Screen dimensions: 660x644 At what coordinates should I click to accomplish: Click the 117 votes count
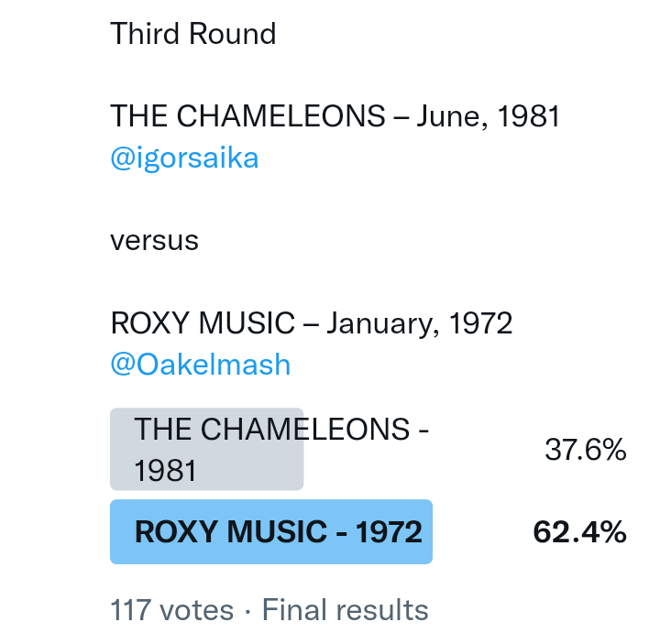click(173, 610)
